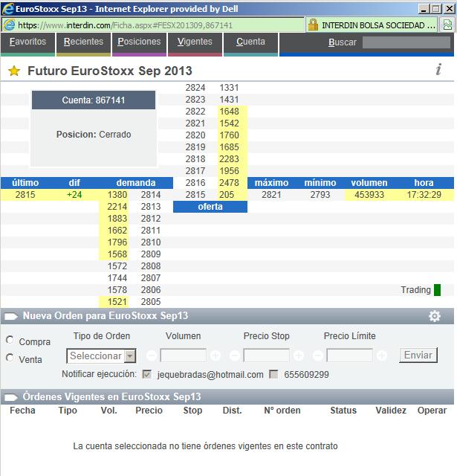Maximize the Internet Explorer window
Viewport: 457px width, 476px height.
point(435,9)
